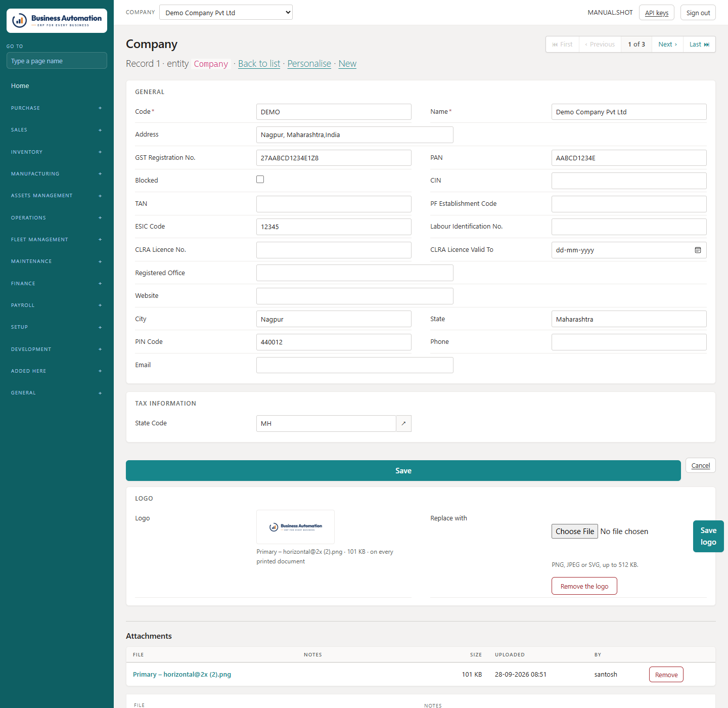Click the Save logo button
This screenshot has width=728, height=708.
pos(708,536)
